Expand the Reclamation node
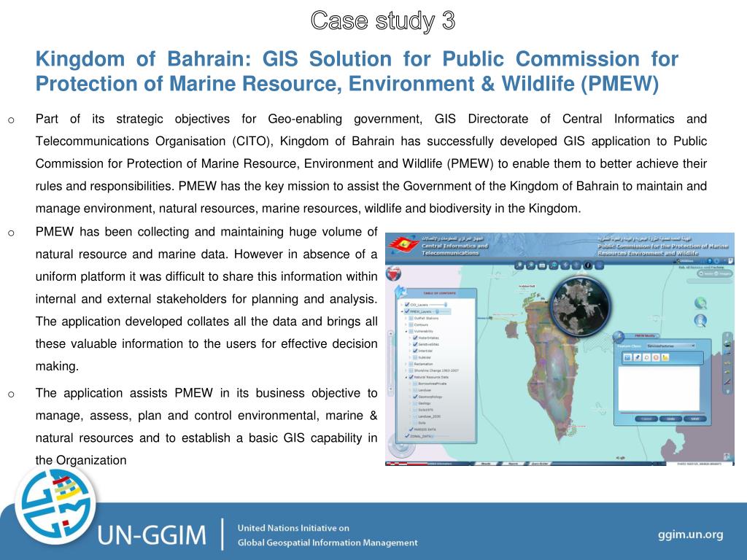The image size is (747, 560). [406, 364]
